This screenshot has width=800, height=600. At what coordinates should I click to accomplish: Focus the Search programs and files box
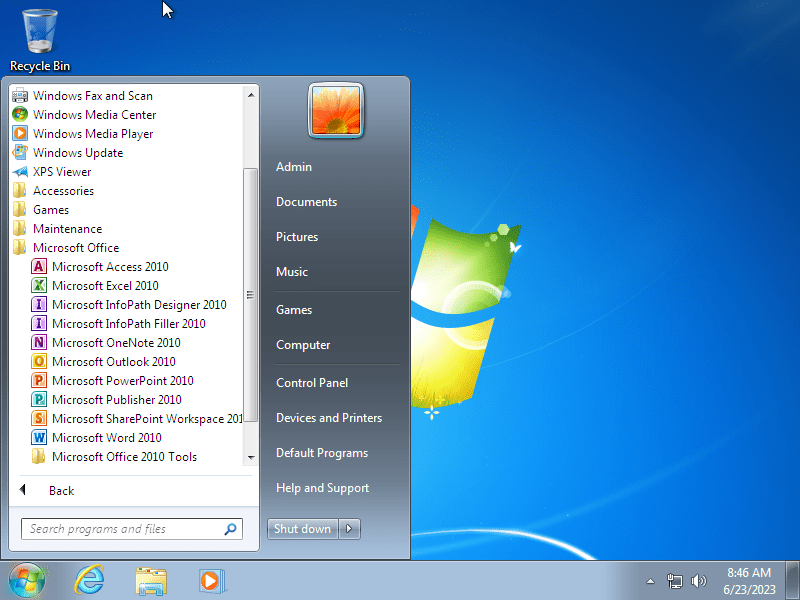point(132,529)
